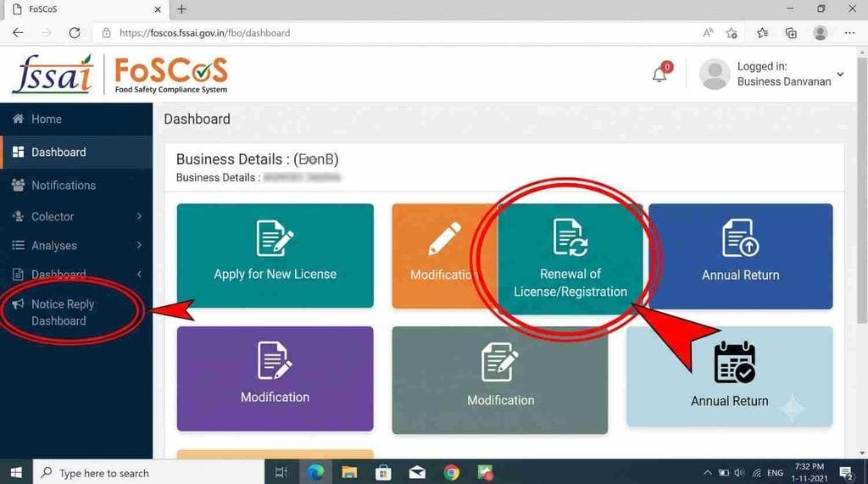Select Dashboard sidebar item with grid icon
The height and width of the screenshot is (484, 868).
(75, 152)
